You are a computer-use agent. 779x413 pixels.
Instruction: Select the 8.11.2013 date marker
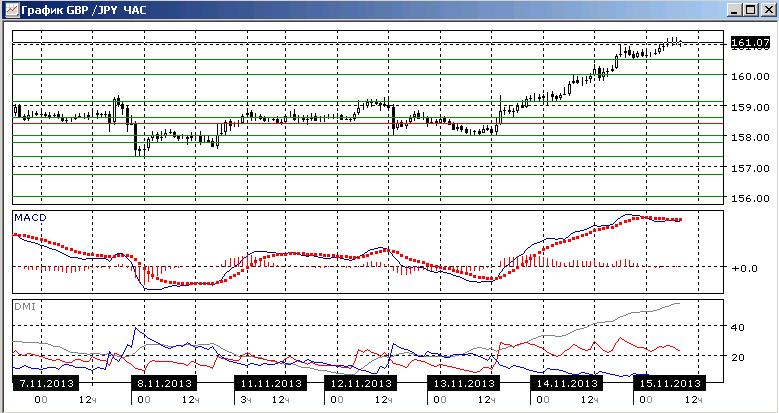pyautogui.click(x=164, y=384)
